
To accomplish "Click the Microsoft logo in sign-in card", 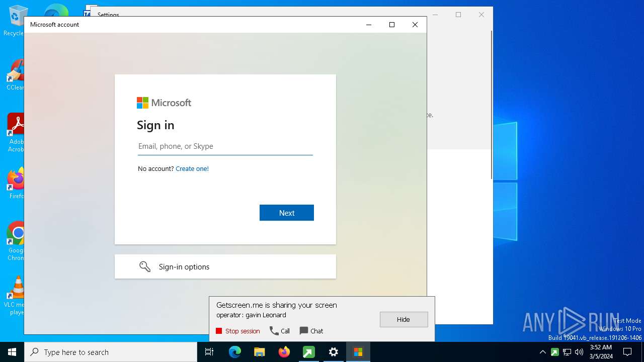I will 164,103.
